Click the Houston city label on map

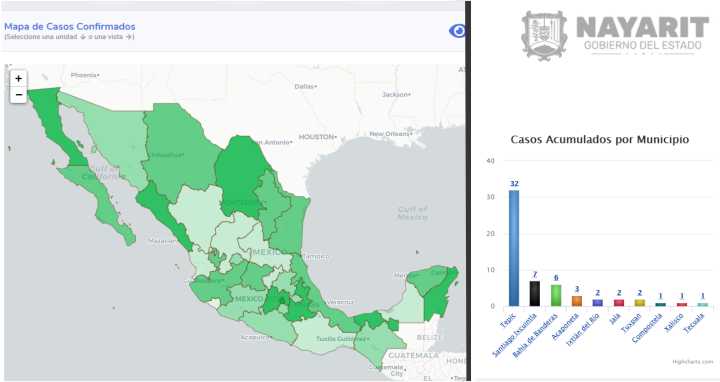(317, 137)
